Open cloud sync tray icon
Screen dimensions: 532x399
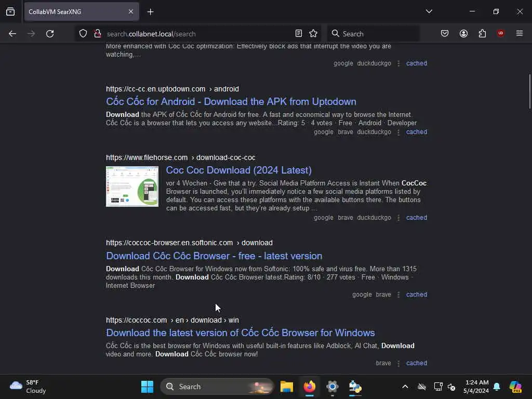click(422, 387)
